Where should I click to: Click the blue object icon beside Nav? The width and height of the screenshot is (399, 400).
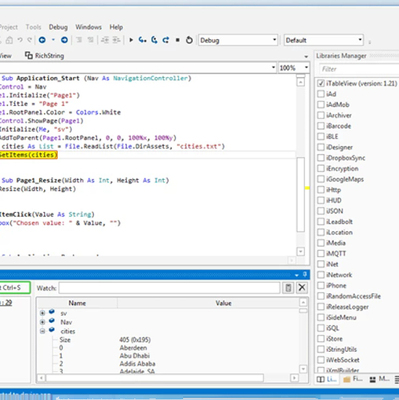pyautogui.click(x=52, y=321)
